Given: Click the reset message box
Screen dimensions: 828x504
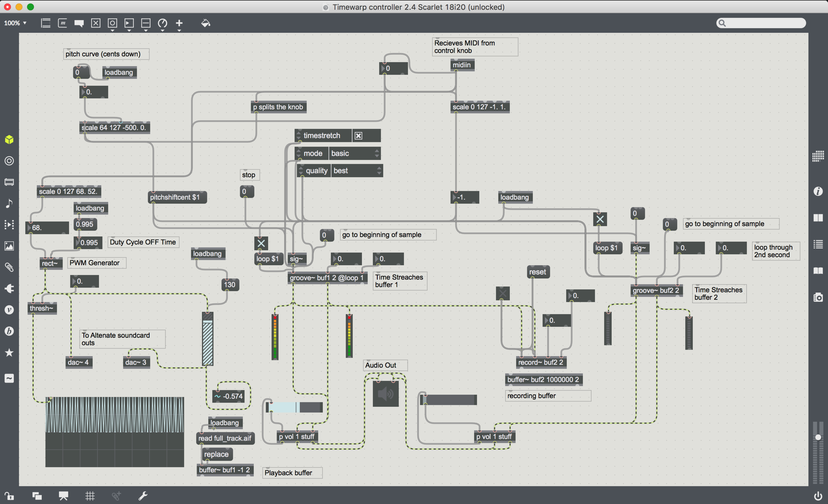Looking at the screenshot, I should click(538, 272).
